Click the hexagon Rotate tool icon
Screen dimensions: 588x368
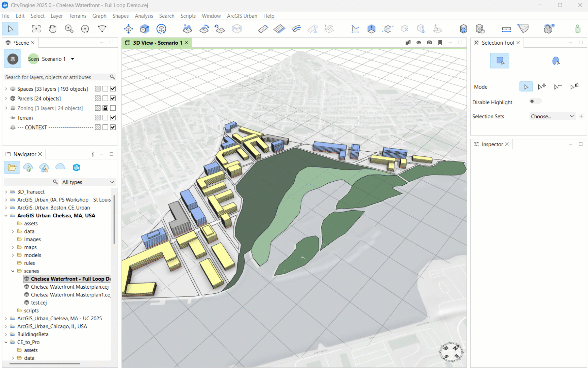click(x=161, y=29)
